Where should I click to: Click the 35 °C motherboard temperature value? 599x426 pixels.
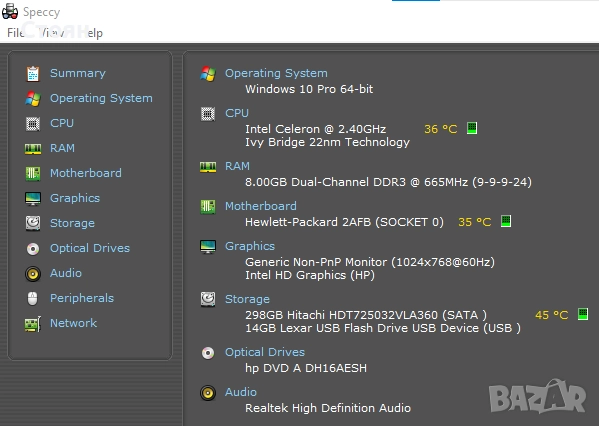point(474,222)
